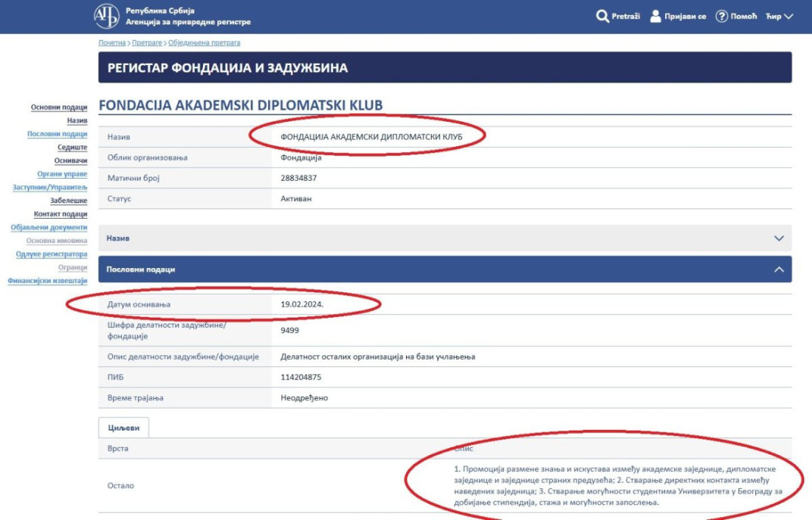Open Претраге breadcrumb link
Screen dimensions: 812x520
pyautogui.click(x=147, y=43)
